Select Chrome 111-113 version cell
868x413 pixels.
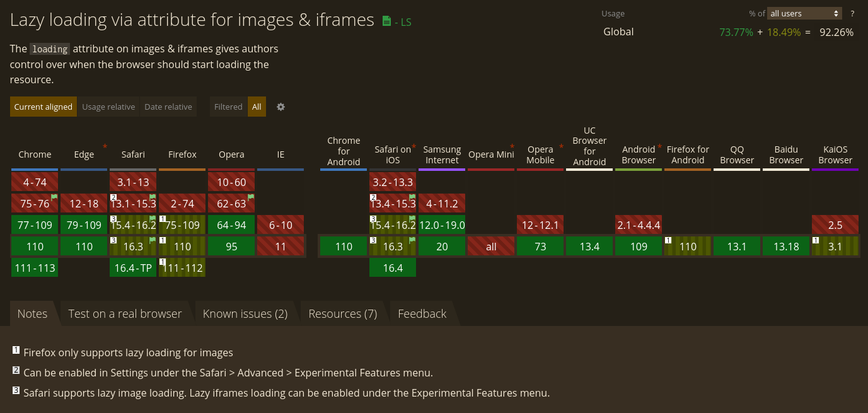point(35,268)
